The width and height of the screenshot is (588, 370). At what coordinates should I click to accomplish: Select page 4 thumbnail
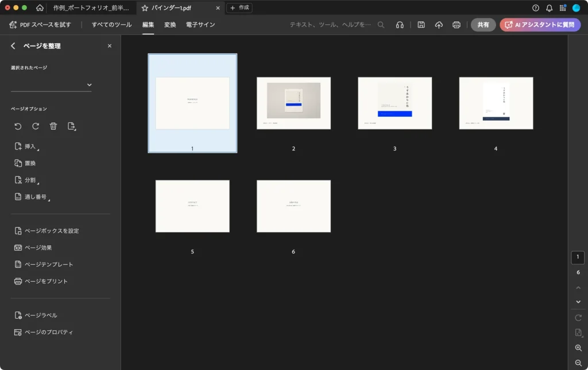[496, 103]
